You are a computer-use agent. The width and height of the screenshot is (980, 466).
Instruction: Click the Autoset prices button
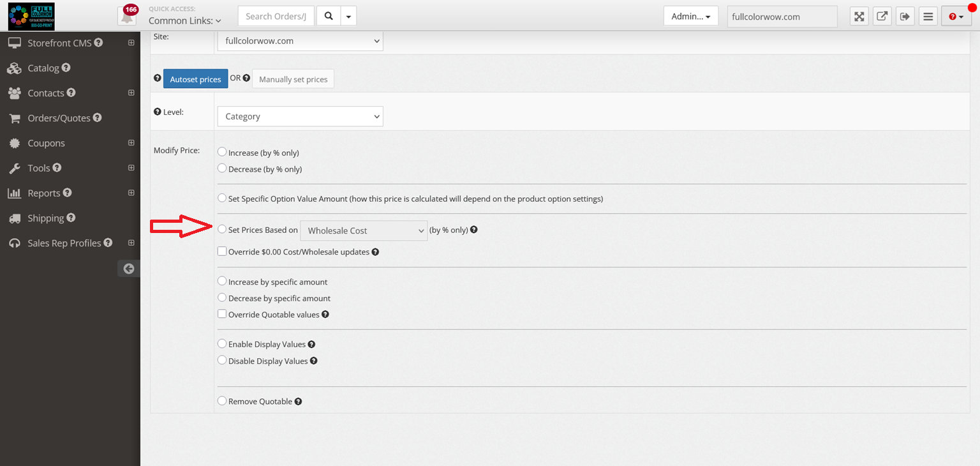(195, 79)
